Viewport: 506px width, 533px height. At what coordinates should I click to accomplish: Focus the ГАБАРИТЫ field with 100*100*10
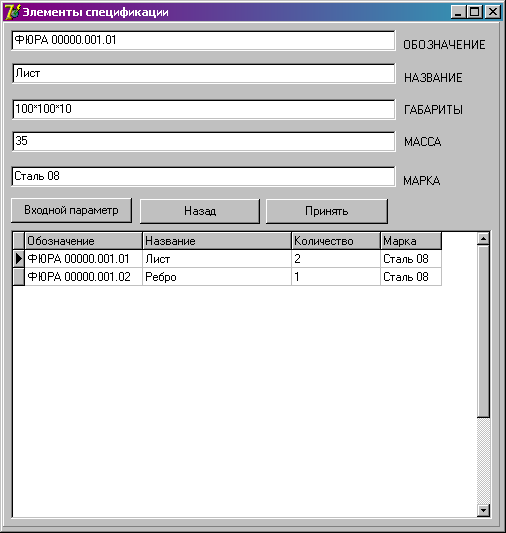(x=203, y=109)
